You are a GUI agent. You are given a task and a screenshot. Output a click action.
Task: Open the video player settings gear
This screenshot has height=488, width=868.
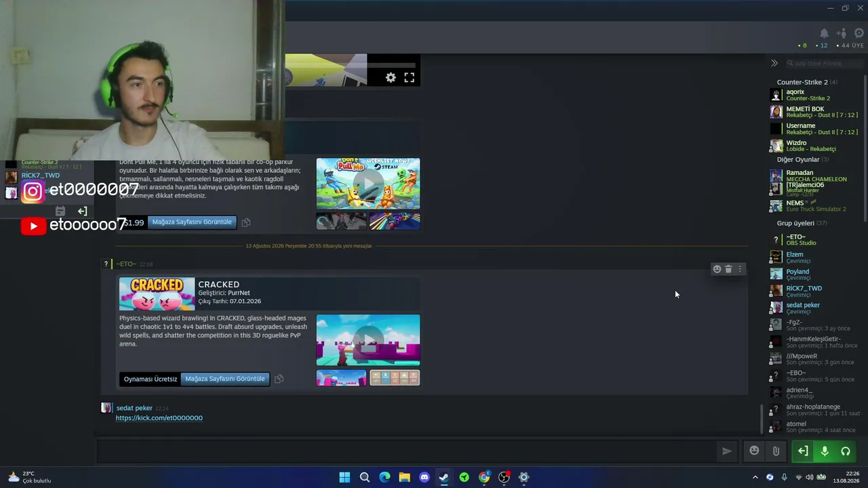pos(391,78)
